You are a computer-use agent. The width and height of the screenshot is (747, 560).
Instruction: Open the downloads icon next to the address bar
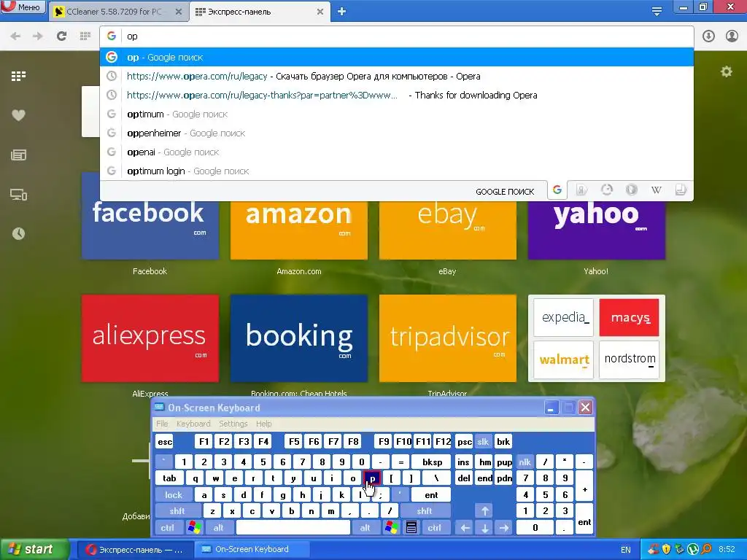tap(708, 36)
